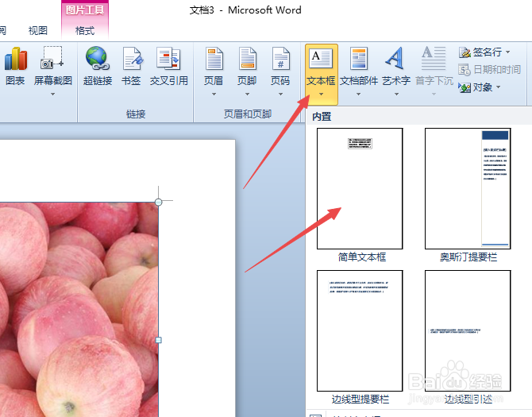Click the picture's right-edge sizing handle
532x417 pixels.
159,340
